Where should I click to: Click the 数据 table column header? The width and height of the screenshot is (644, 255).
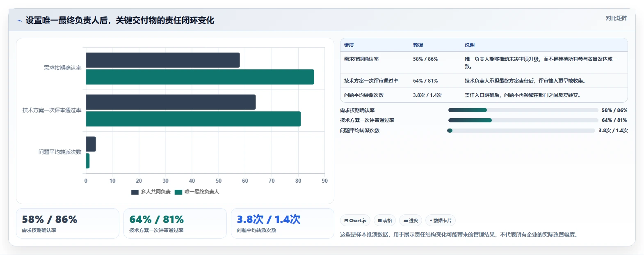point(418,45)
